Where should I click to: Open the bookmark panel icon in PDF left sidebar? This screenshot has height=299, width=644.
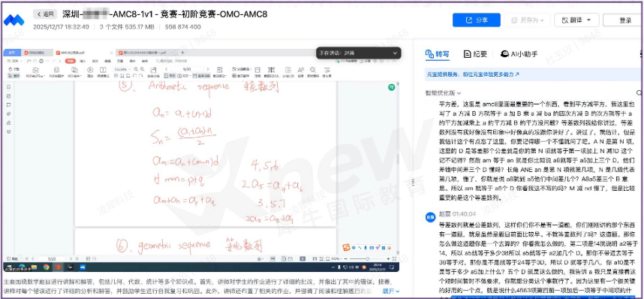coord(9,87)
